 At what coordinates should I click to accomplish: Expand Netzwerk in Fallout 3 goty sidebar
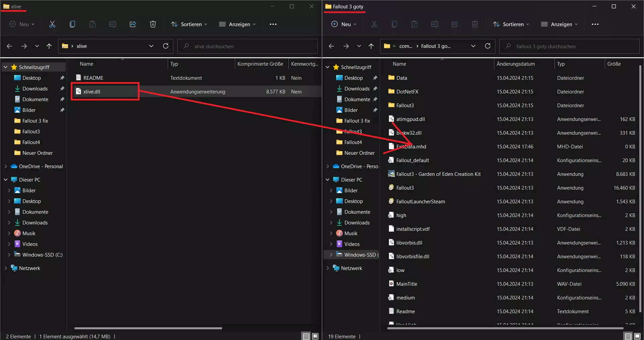[328, 268]
